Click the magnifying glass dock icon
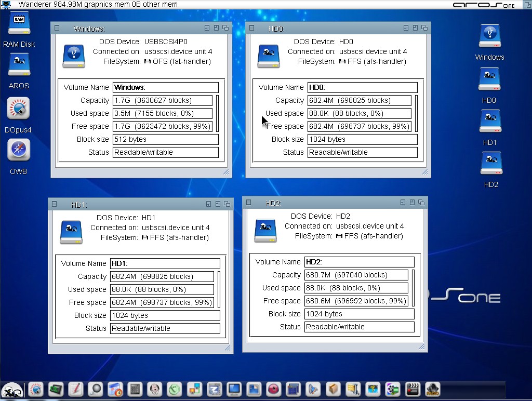This screenshot has height=401, width=532. click(x=95, y=389)
